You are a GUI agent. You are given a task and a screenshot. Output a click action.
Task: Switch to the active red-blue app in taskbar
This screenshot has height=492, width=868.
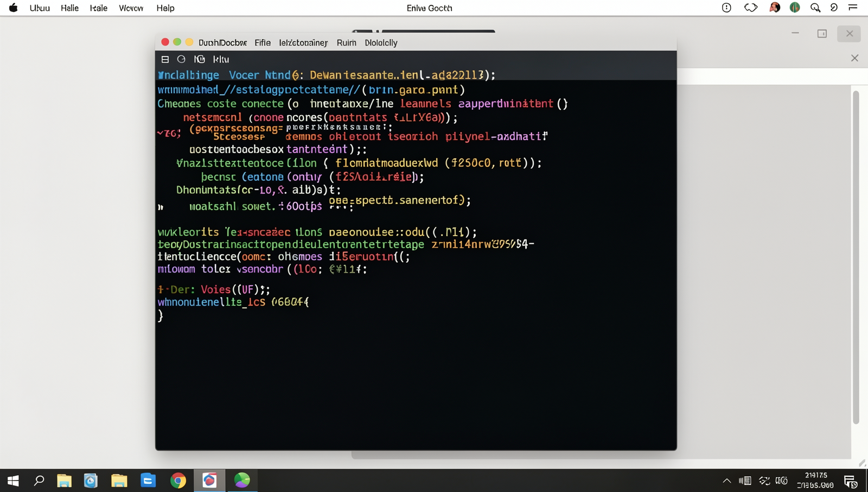click(209, 481)
